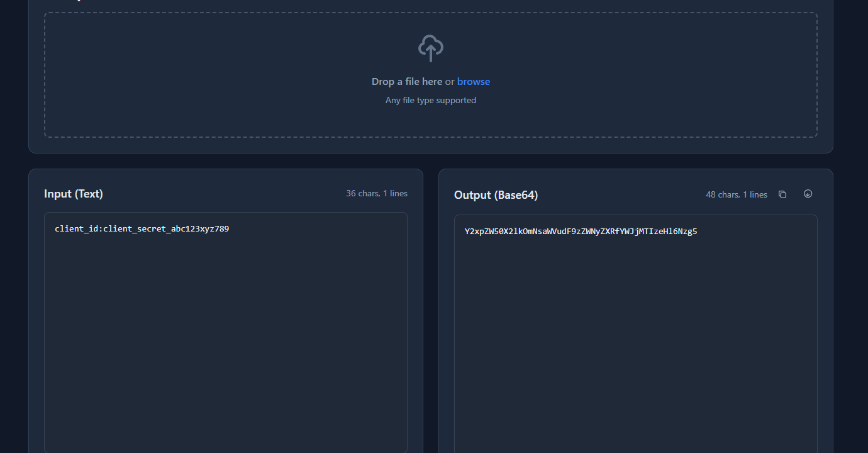
Task: Click the cloud upload icon
Action: coord(431,48)
